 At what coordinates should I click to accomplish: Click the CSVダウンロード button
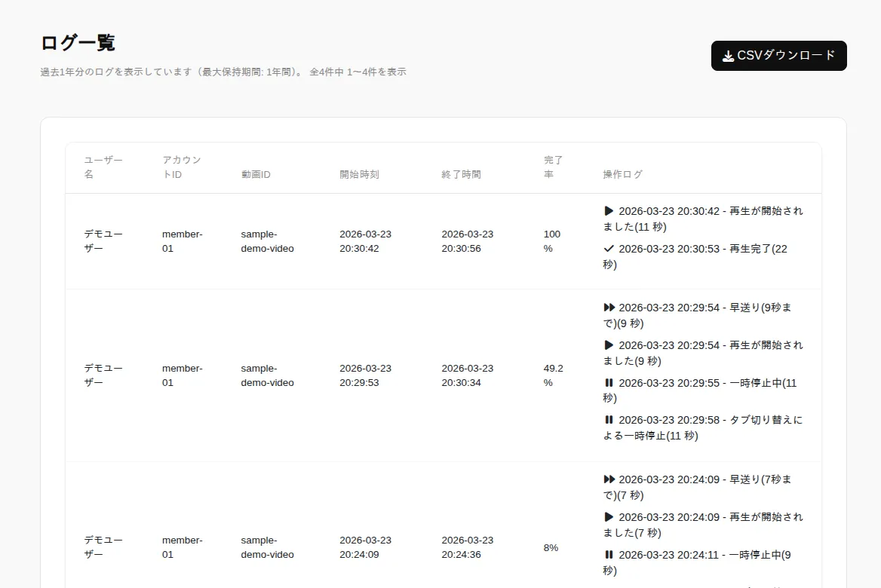(x=778, y=56)
